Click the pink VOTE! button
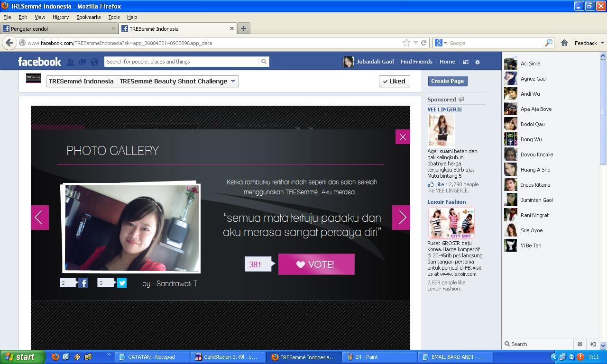Screen dimensions: 607x364 pyautogui.click(x=316, y=264)
